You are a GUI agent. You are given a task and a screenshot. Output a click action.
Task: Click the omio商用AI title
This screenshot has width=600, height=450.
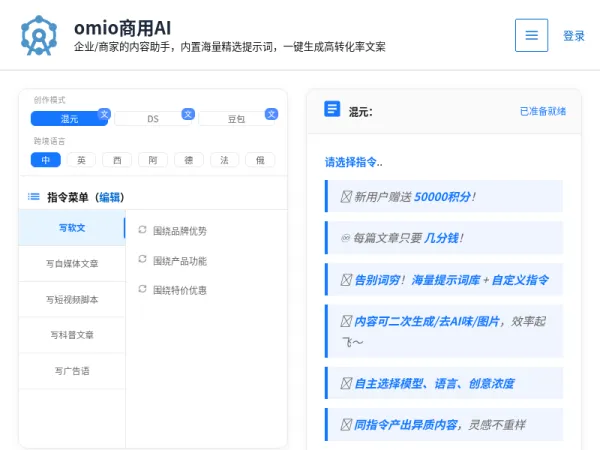(x=122, y=28)
